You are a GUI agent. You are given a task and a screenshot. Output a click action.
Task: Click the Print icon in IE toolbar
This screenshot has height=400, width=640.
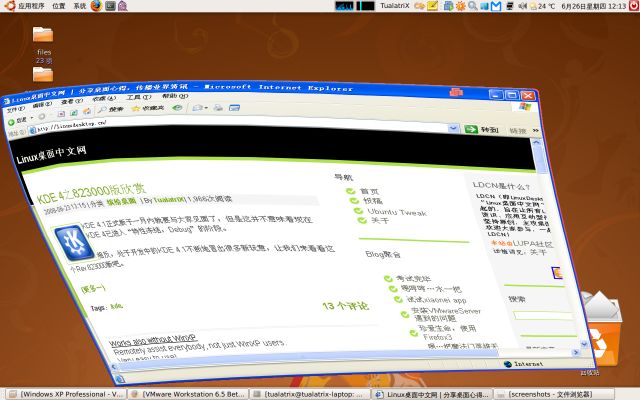click(x=218, y=107)
